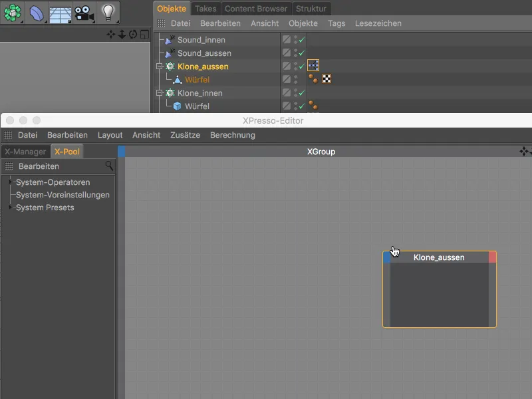Screen dimensions: 532x399
Task: Open the camera objects icon
Action: pyautogui.click(x=84, y=13)
